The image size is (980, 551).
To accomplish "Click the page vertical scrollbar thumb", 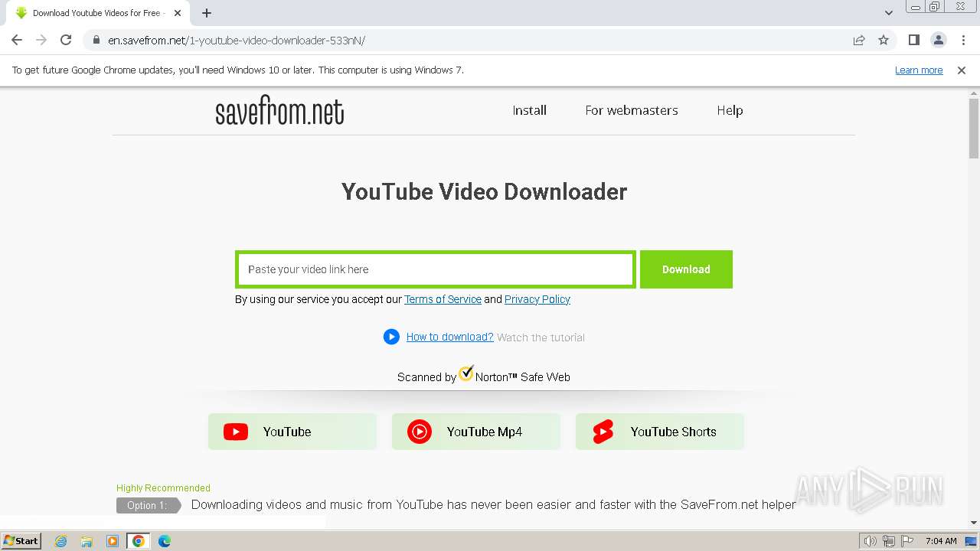I will (x=973, y=128).
